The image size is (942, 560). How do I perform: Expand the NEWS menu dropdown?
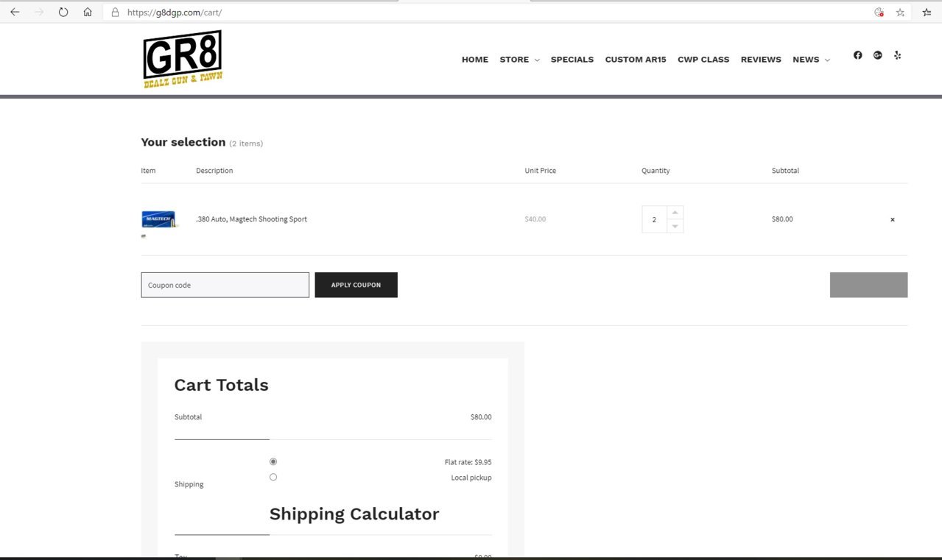pos(811,60)
